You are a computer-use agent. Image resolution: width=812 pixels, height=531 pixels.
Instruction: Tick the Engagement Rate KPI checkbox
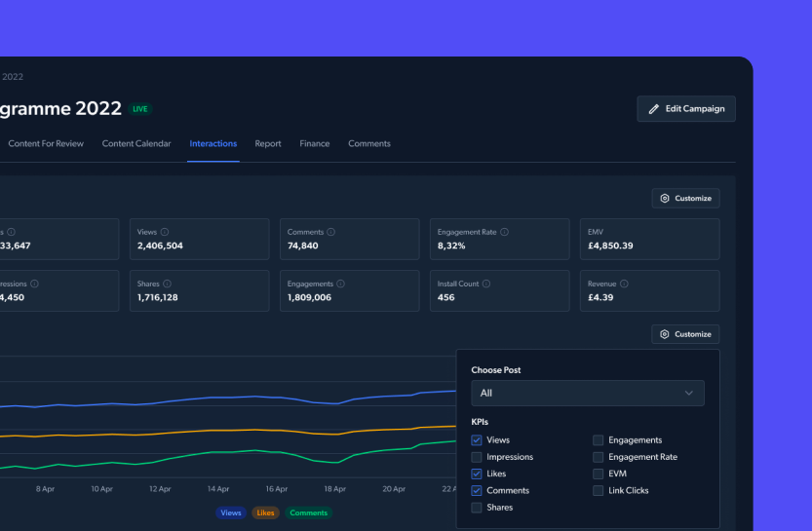[599, 457]
